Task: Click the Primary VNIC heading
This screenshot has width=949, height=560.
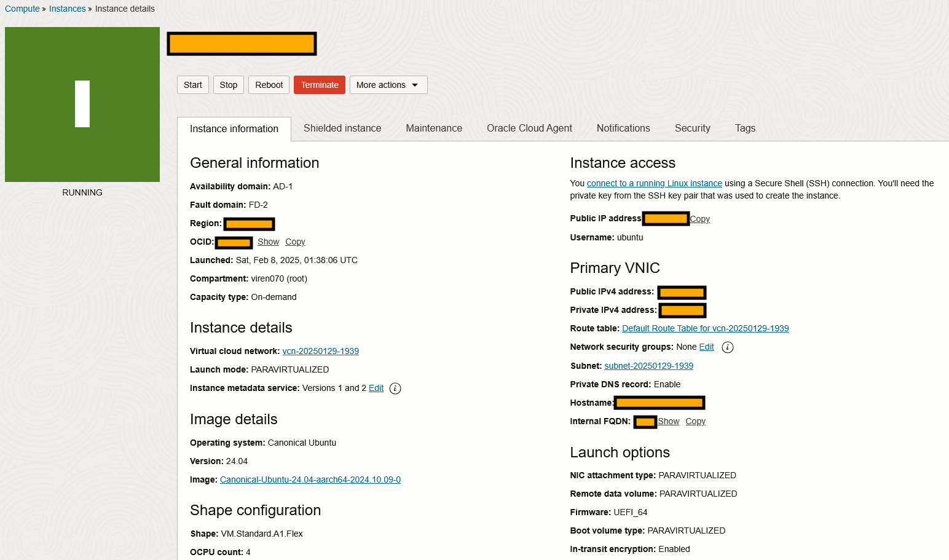Action: point(615,268)
